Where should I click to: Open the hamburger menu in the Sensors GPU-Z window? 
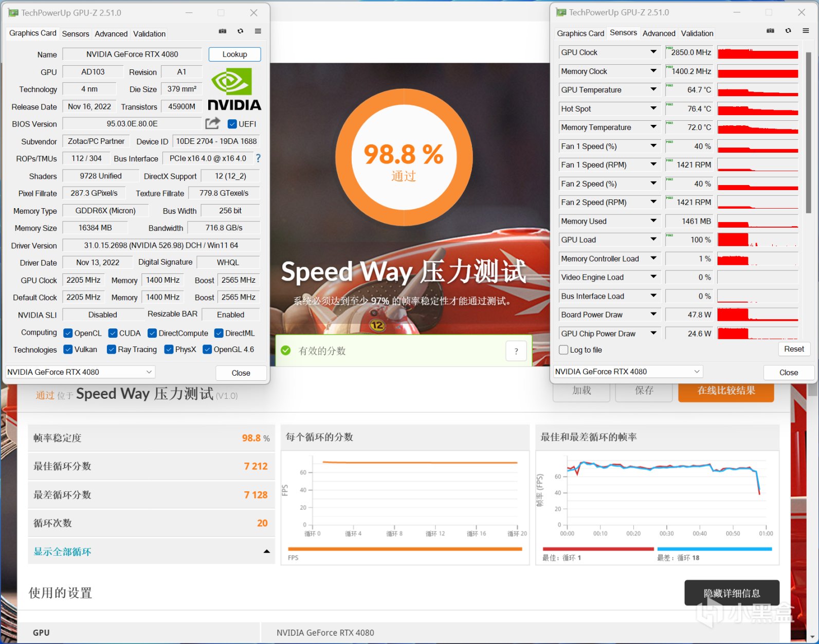click(806, 31)
